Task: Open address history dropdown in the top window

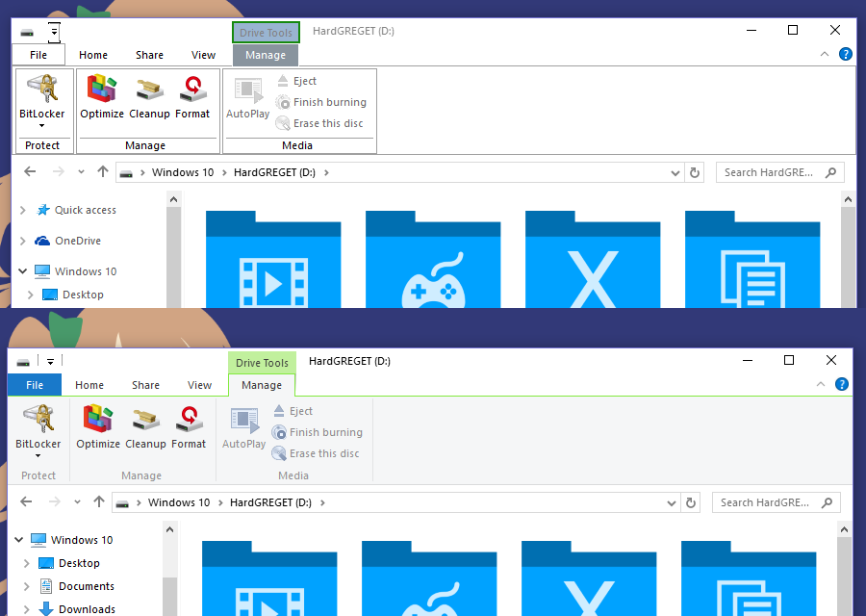Action: [x=675, y=173]
